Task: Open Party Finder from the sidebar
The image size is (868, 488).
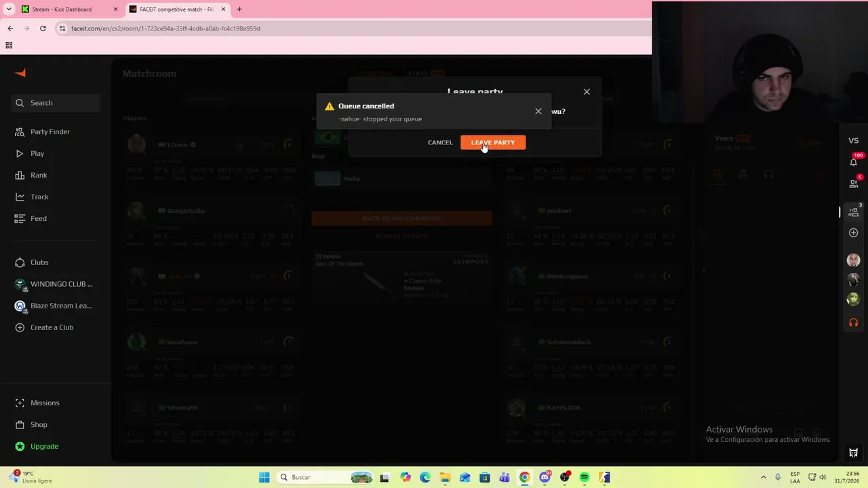Action: [x=50, y=131]
